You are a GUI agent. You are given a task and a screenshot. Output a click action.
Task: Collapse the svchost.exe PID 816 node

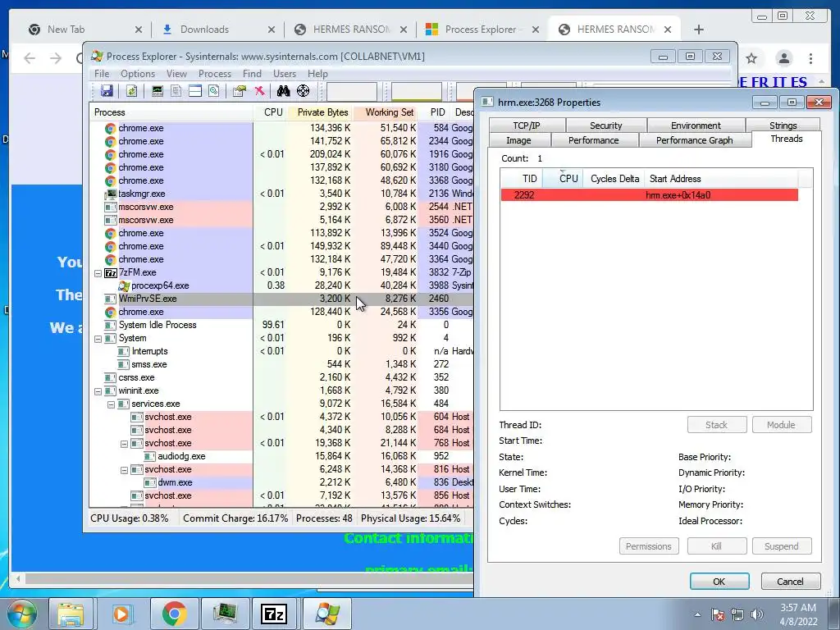(124, 470)
